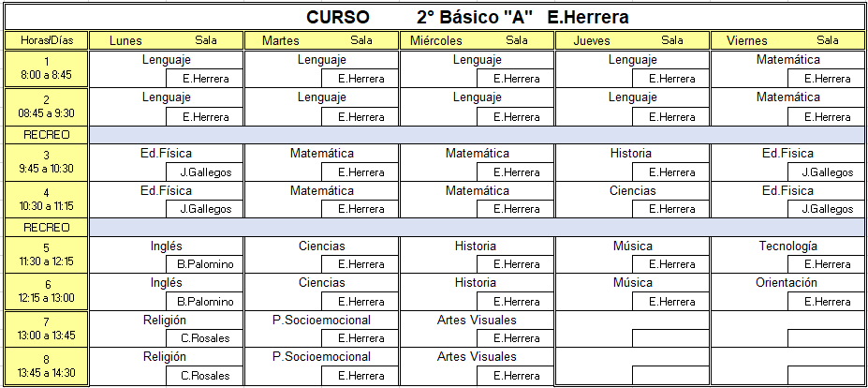Click Artes Visuales cell in hour 8
The image size is (868, 388).
pos(477,356)
